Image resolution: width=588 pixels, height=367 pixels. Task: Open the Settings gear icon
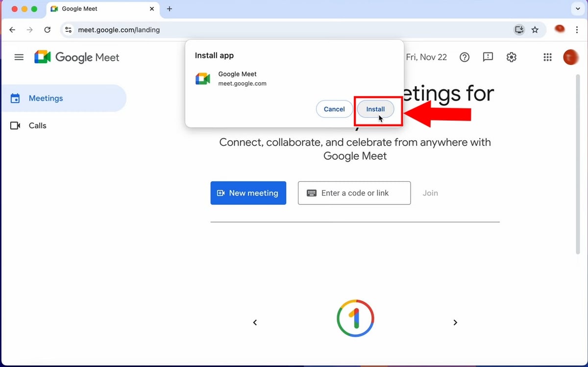pos(512,57)
